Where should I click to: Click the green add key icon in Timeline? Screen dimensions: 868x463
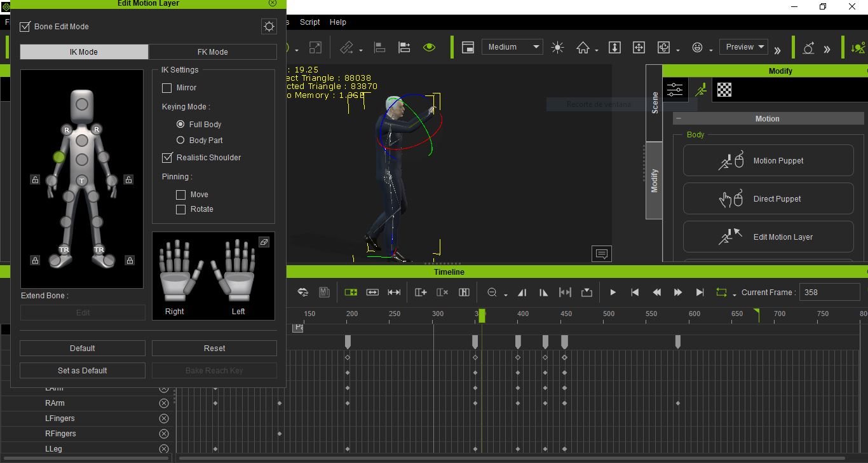tap(351, 292)
